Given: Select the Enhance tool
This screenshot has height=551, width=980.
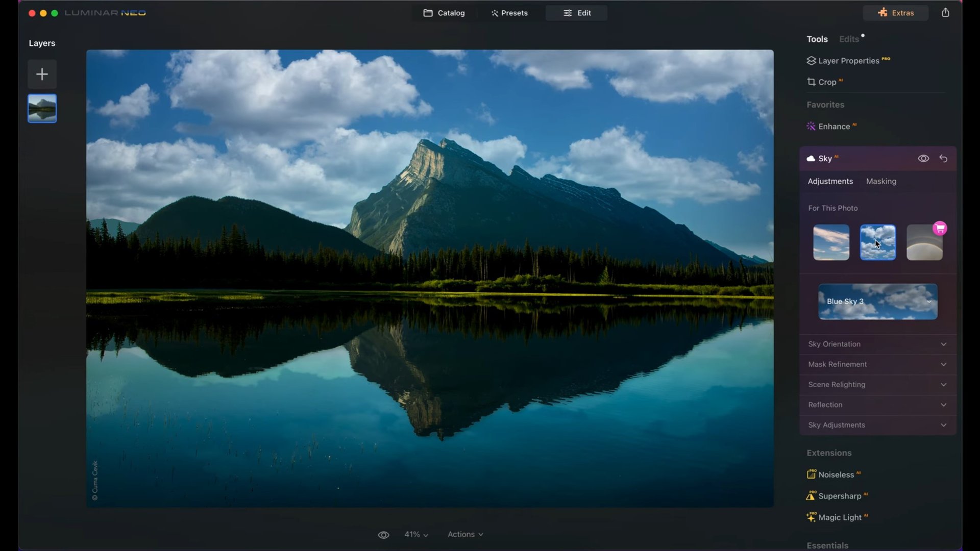Looking at the screenshot, I should 832,127.
